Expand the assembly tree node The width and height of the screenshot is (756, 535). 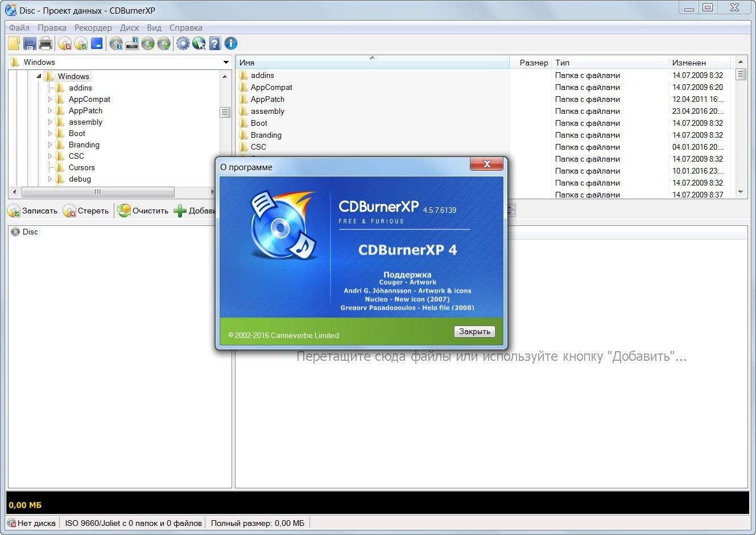pyautogui.click(x=50, y=122)
